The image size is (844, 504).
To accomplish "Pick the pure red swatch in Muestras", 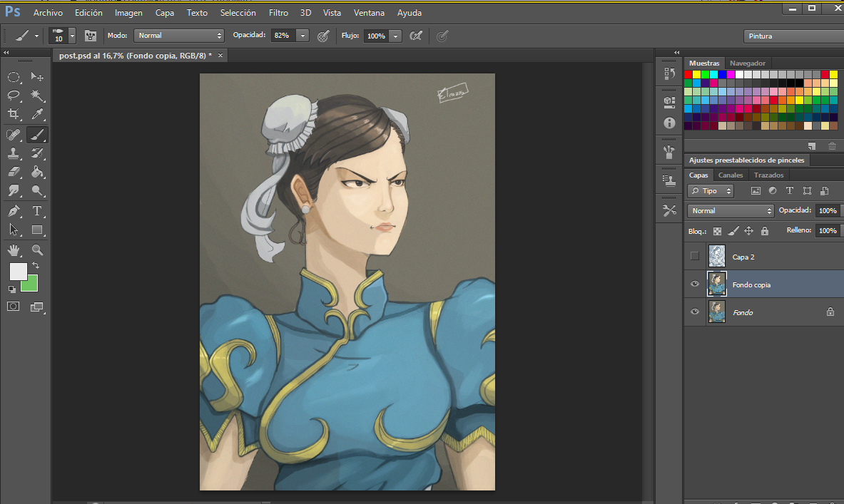I will 688,74.
